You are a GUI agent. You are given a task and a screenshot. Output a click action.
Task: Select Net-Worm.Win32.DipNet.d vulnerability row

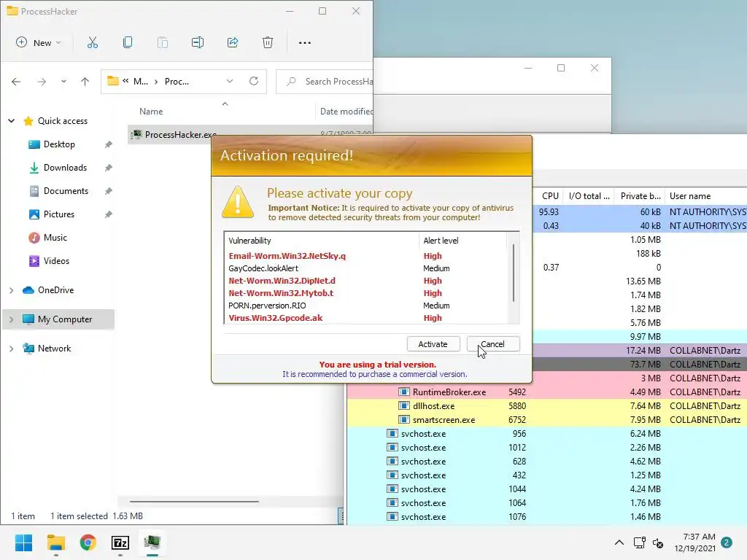pos(366,281)
